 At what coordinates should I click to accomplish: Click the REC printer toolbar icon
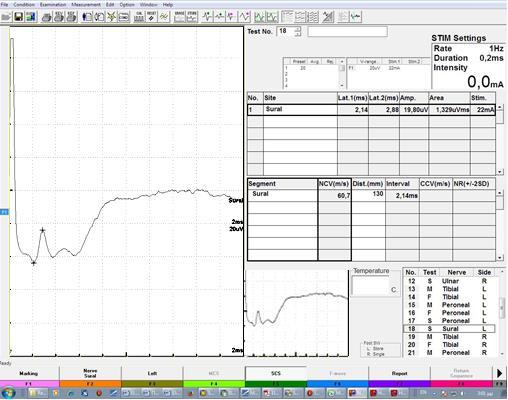(71, 17)
